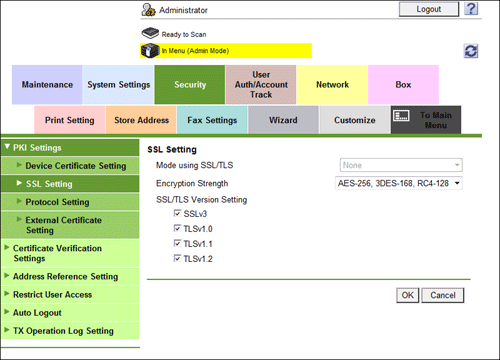Screen dimensions: 500x360
Task: Click the OK button
Action: pos(407,295)
